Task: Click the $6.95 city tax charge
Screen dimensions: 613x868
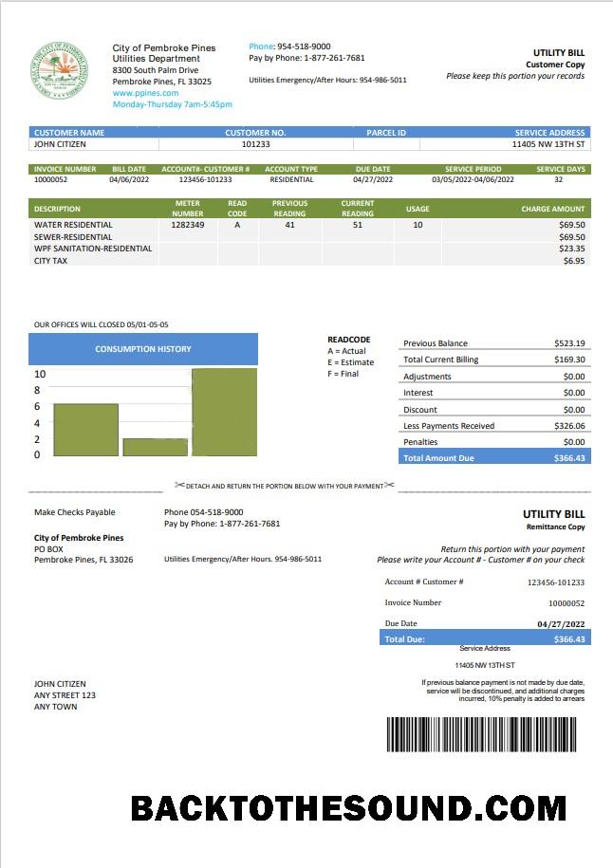Action: [x=574, y=261]
